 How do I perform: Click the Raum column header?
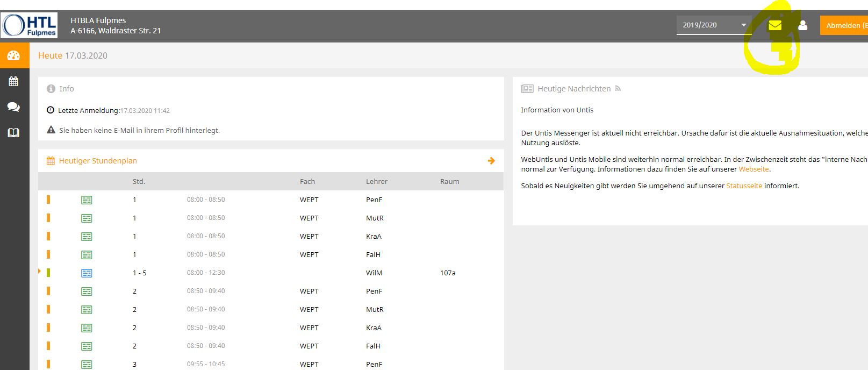[449, 181]
